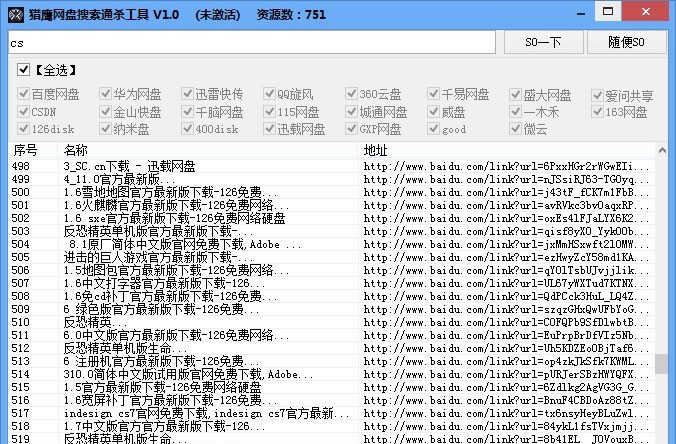Screen dimensions: 676x444
Task: Toggle the 威盘 checkbox
Action: coord(433,112)
